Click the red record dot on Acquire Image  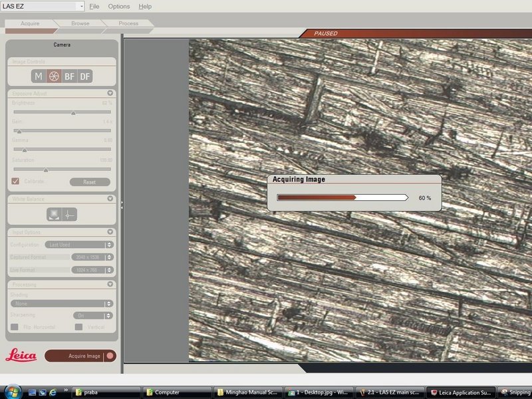point(110,356)
